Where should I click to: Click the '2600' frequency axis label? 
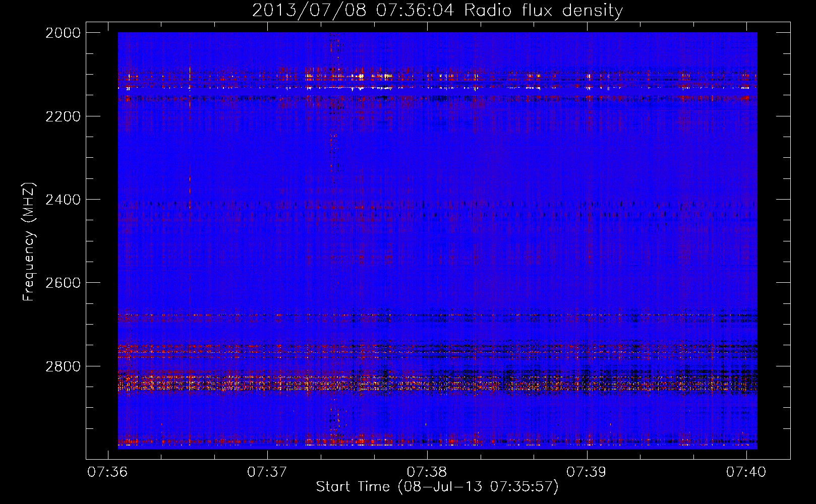(x=63, y=283)
